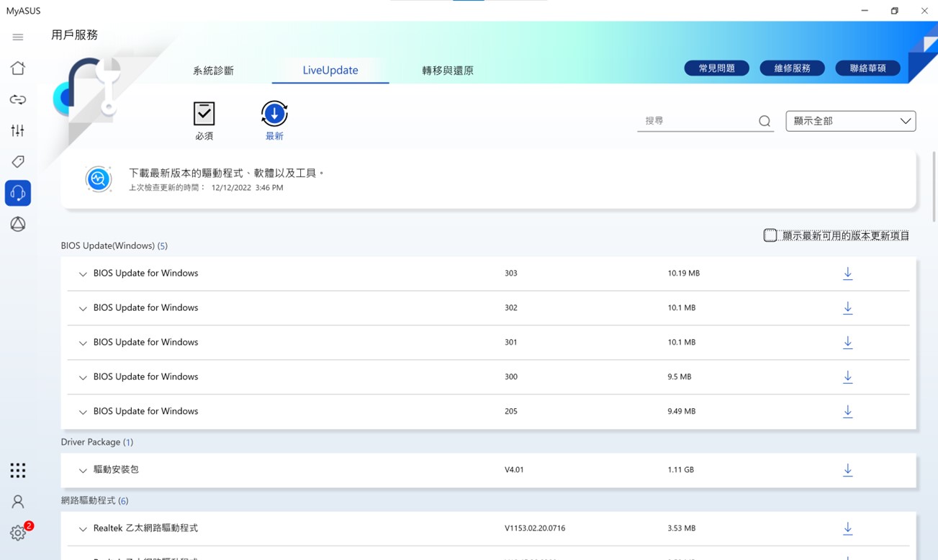The height and width of the screenshot is (560, 938).
Task: Open the deals tag icon in sidebar
Action: click(18, 161)
